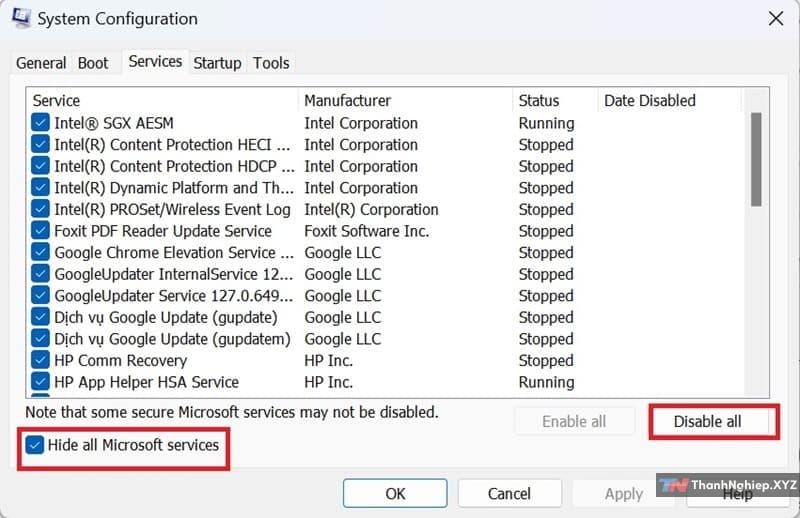Uncheck Google Chrome Elevation Service checkbox

click(40, 252)
